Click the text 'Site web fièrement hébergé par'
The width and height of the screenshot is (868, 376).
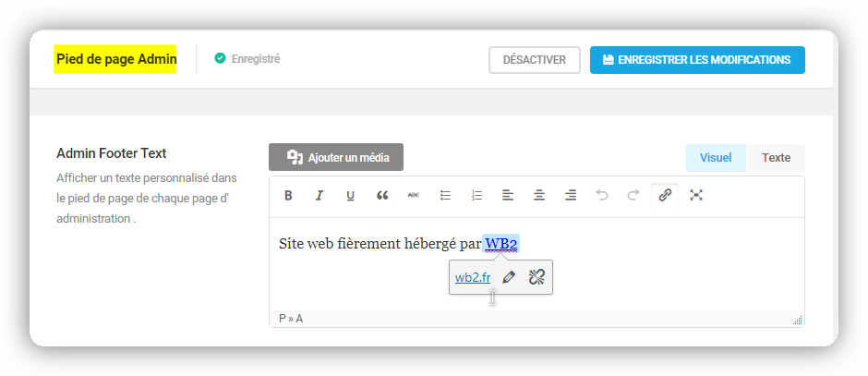380,244
